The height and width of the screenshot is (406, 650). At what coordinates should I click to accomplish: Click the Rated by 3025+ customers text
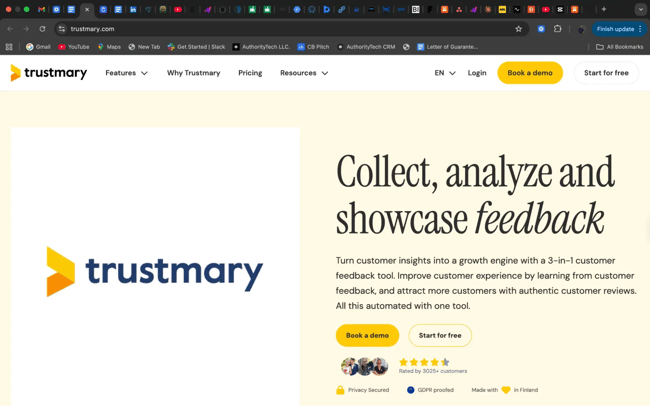click(433, 371)
